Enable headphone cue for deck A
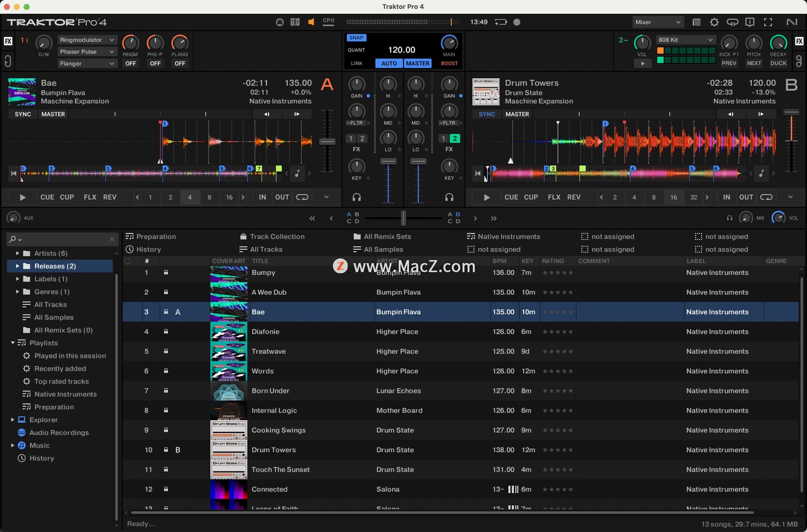This screenshot has width=807, height=532. click(x=356, y=197)
